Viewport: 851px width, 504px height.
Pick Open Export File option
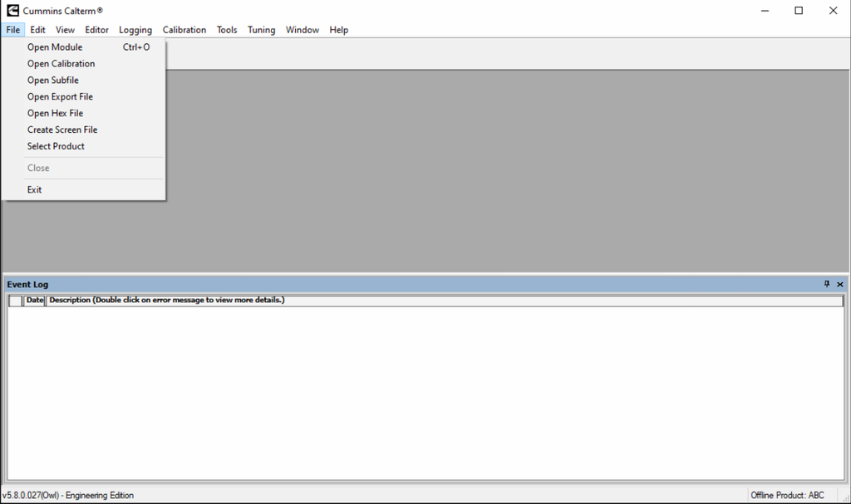[x=60, y=97]
